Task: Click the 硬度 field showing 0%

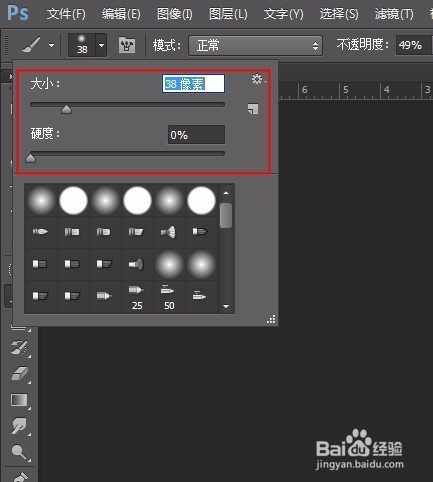Action: [196, 135]
